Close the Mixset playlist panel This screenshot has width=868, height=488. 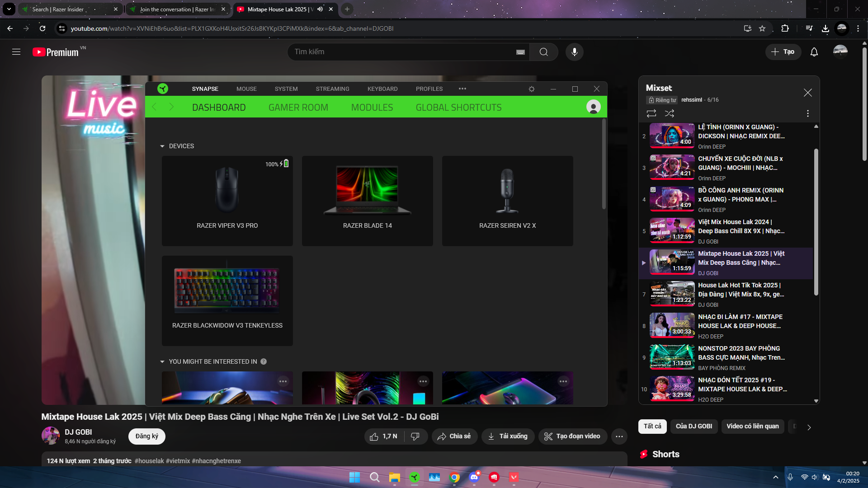pyautogui.click(x=808, y=93)
